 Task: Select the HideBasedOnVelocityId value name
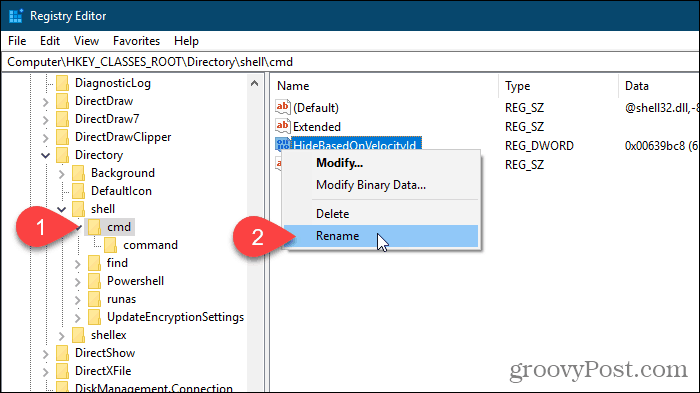357,144
